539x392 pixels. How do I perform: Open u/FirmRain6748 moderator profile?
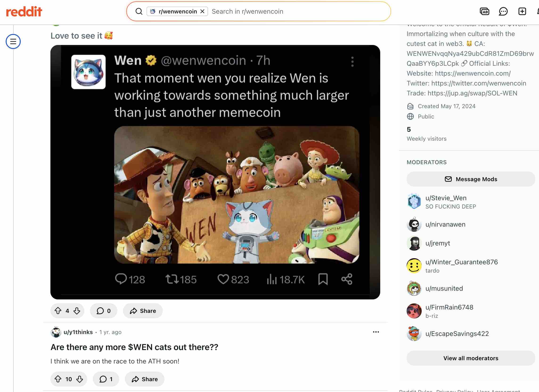pos(449,307)
